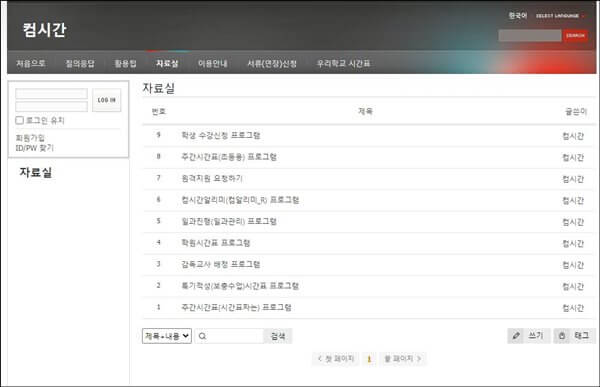Open post 감독교사 배정 프로그램

coord(221,264)
